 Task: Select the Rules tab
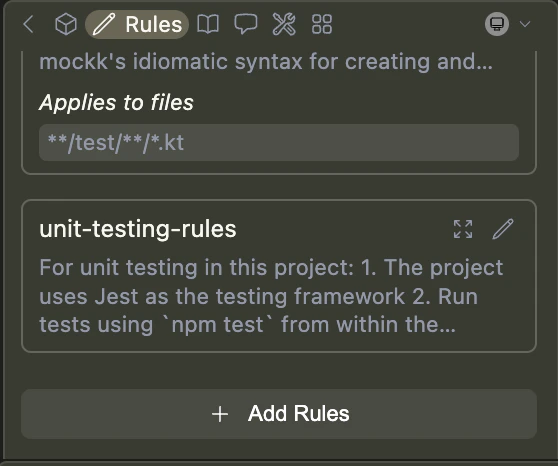click(137, 24)
